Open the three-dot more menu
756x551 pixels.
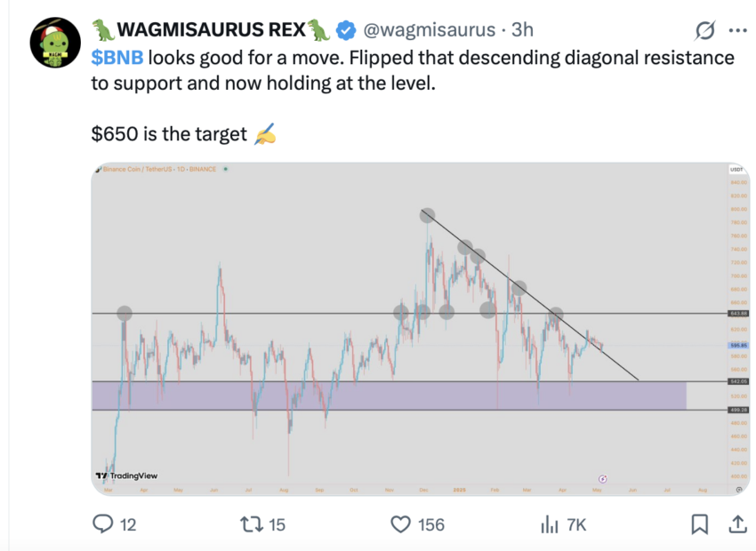pos(737,30)
